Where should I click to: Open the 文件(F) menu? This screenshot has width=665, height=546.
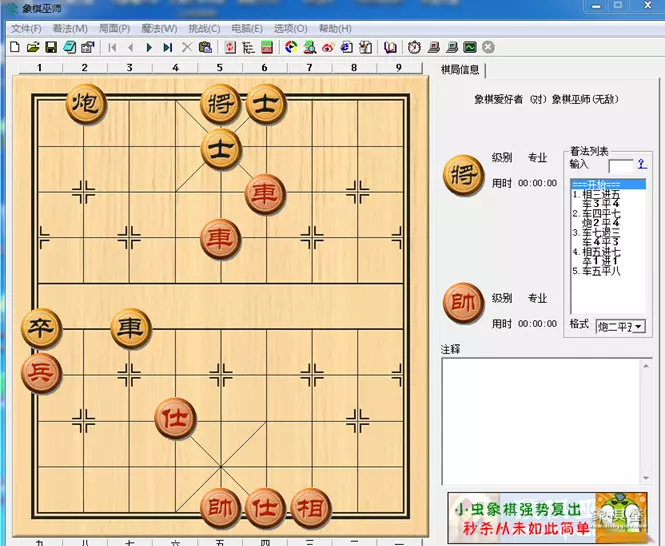[25, 28]
